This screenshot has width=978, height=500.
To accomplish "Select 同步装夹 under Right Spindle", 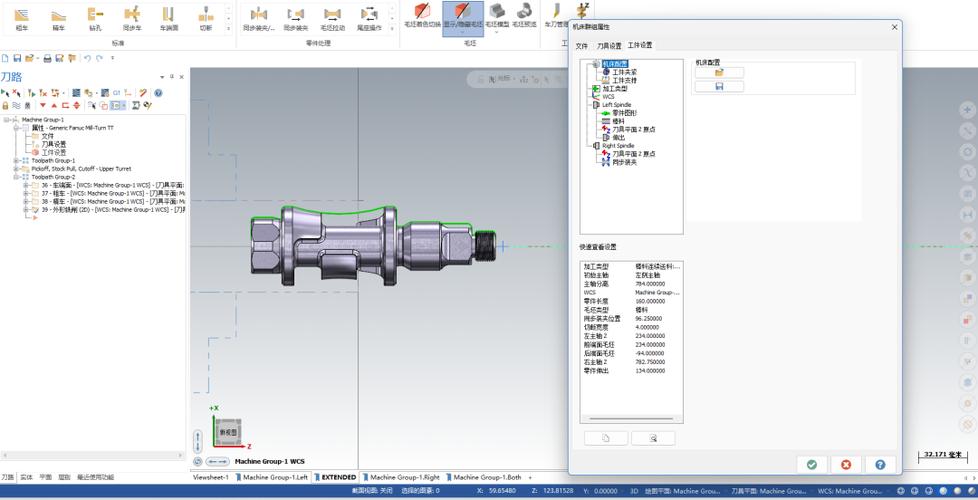I will [624, 162].
